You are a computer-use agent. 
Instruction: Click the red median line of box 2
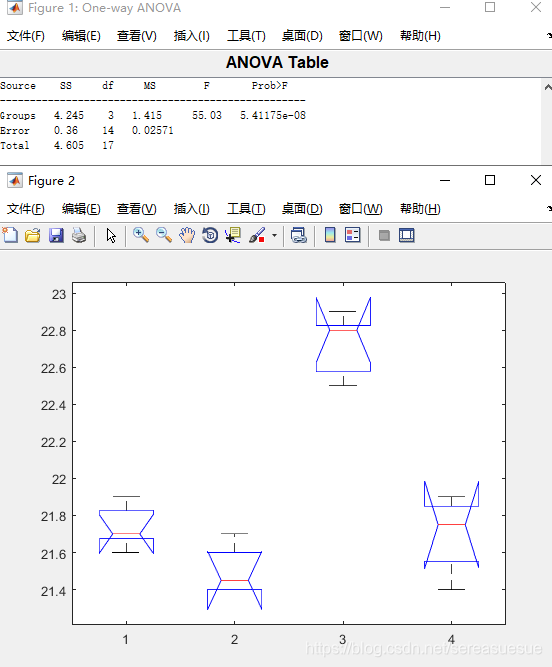click(234, 580)
